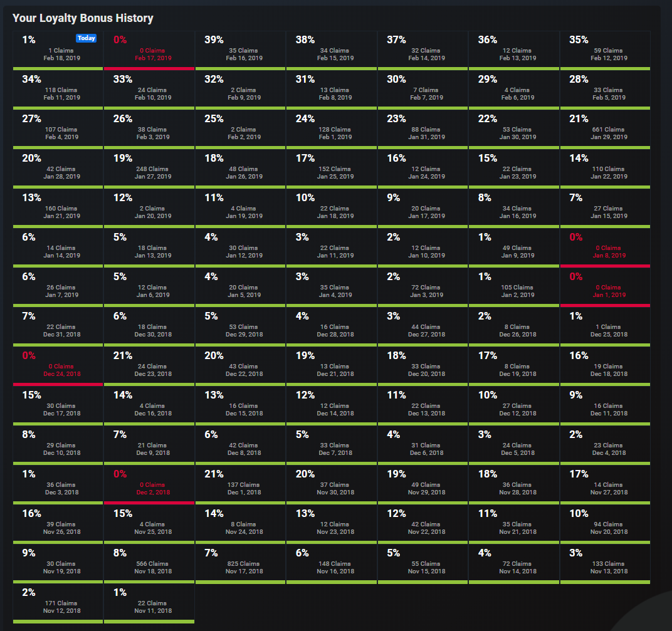Click the Jan 12, 2019 date
Screen dimensions: 672x631
tap(244, 255)
